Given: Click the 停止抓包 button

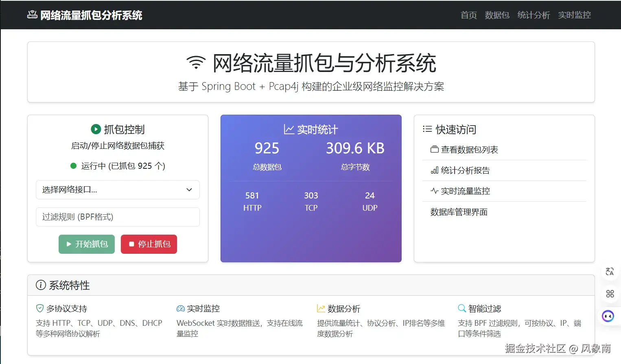Looking at the screenshot, I should click(x=149, y=244).
